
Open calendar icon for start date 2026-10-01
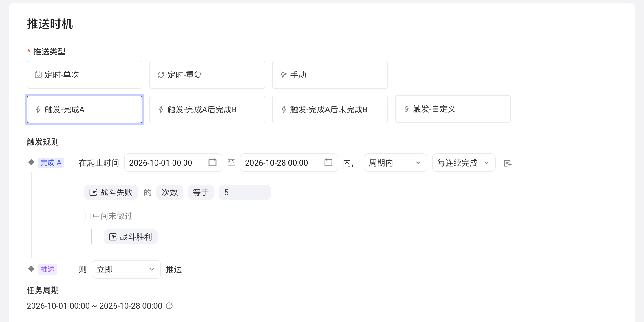[213, 162]
